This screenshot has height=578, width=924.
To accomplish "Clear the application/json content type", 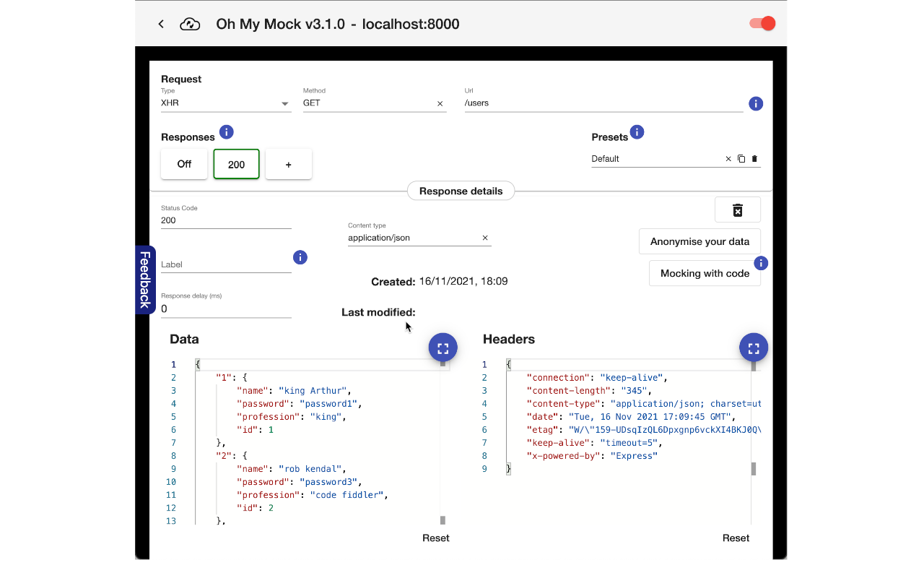I will 485,238.
